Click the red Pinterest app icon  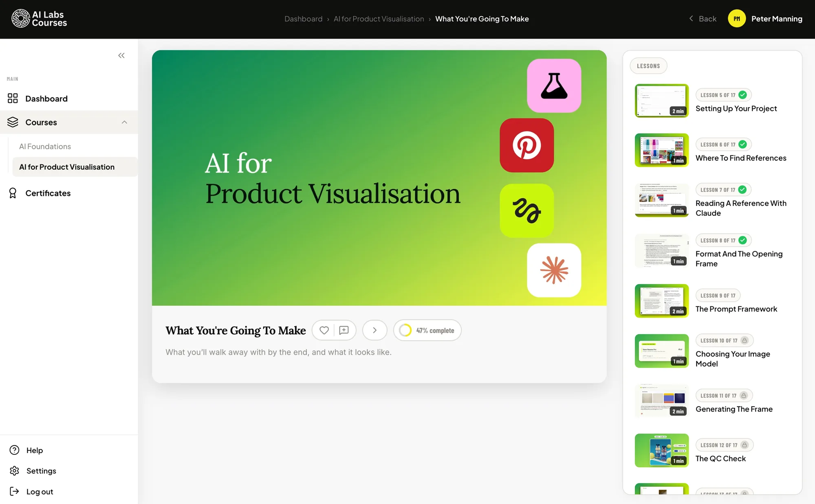(x=526, y=145)
